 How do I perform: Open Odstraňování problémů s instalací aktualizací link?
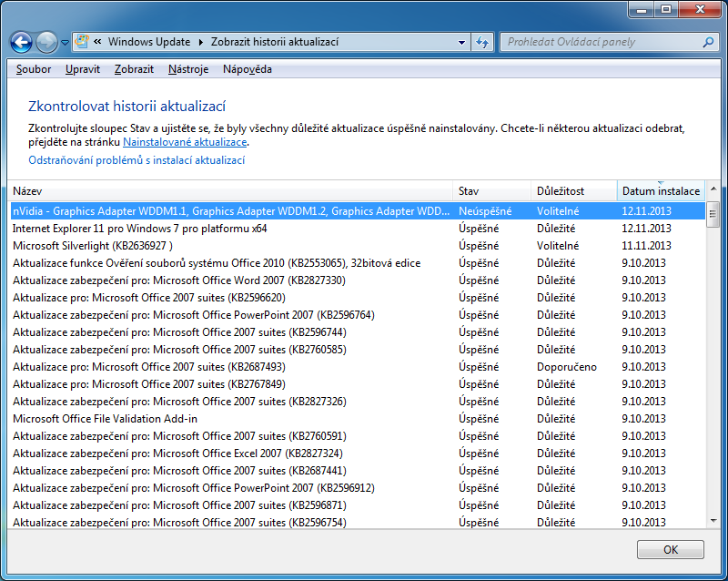(136, 160)
